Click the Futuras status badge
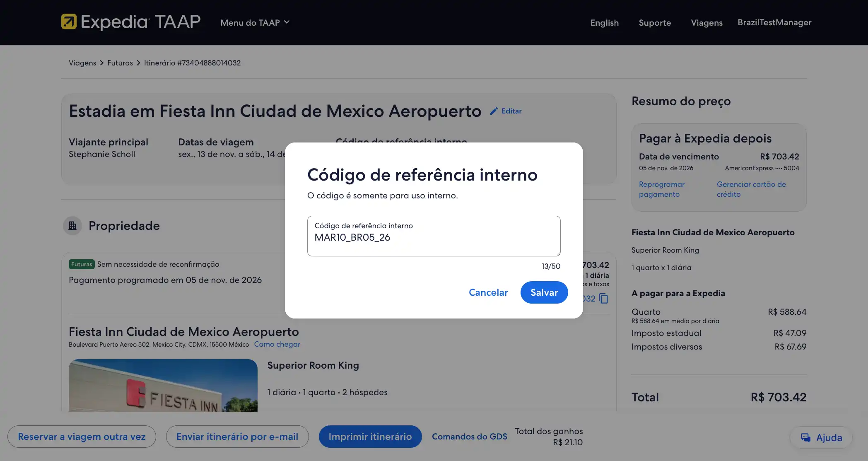The height and width of the screenshot is (461, 868). [x=82, y=264]
